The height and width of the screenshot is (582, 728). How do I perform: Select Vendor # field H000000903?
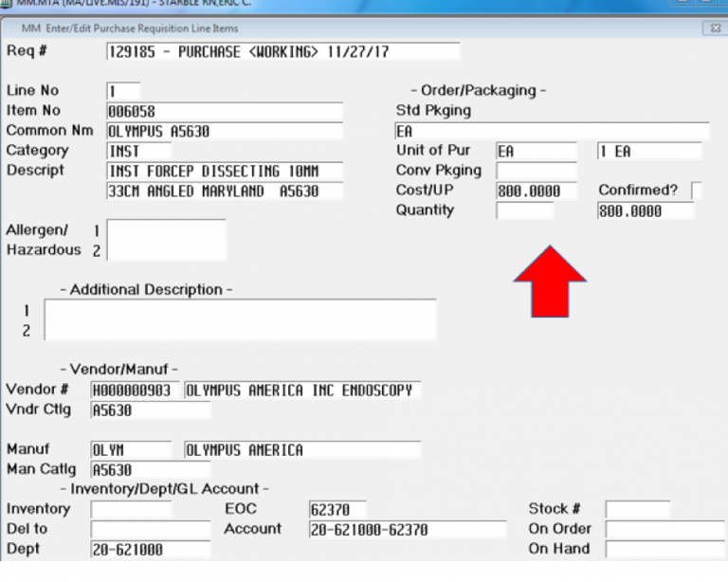click(135, 391)
